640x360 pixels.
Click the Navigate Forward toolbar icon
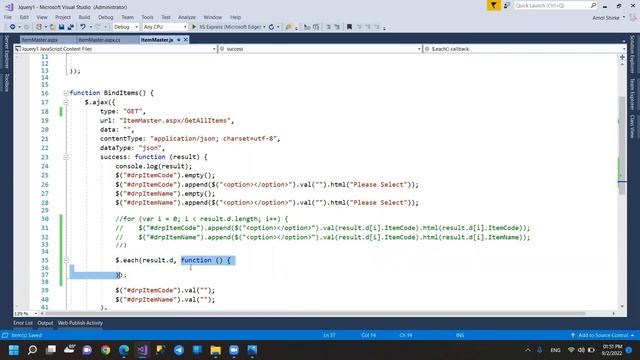click(x=26, y=27)
